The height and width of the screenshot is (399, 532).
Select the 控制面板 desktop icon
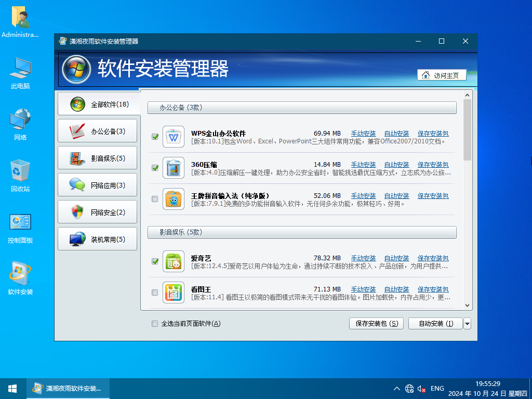pos(20,228)
